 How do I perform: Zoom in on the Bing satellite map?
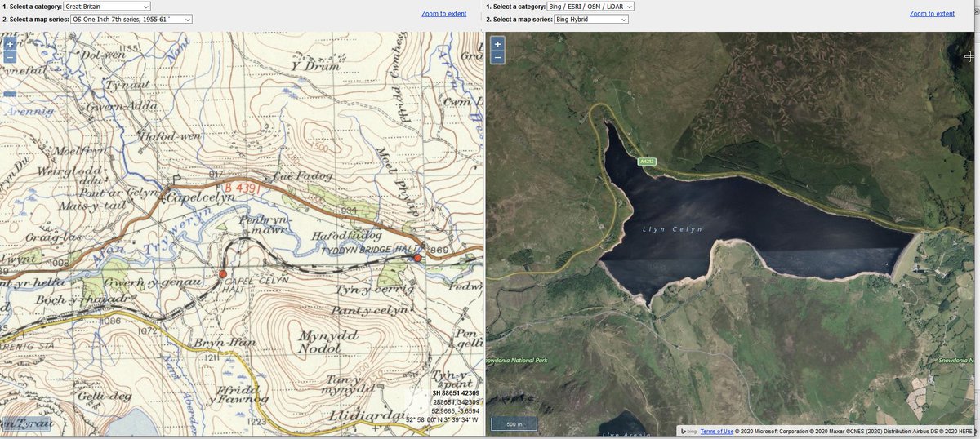click(497, 43)
